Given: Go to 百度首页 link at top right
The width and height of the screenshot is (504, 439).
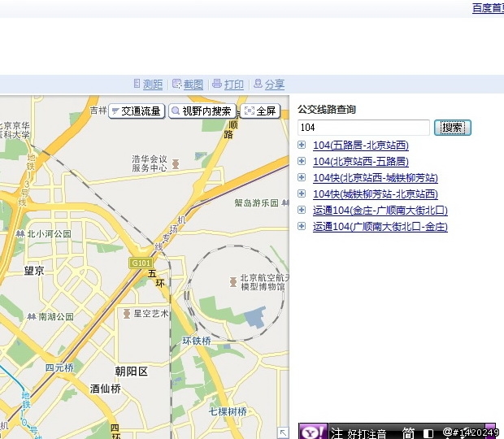Looking at the screenshot, I should (488, 7).
